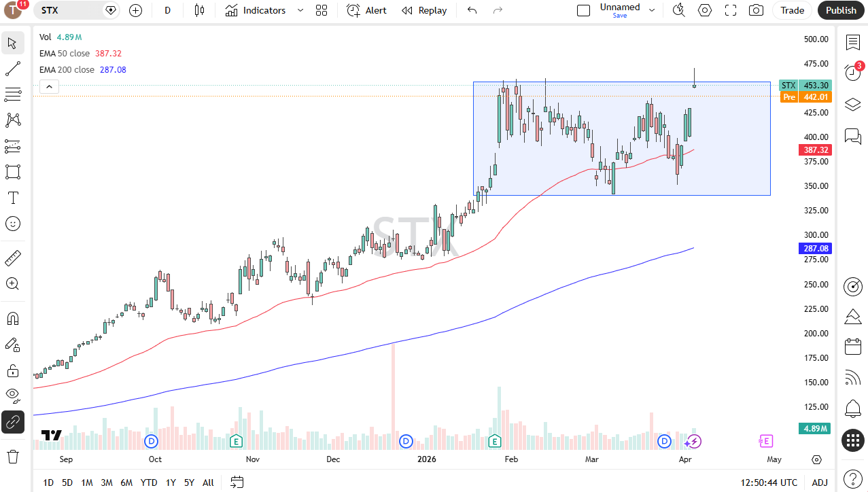Toggle the drawings link sync button
This screenshot has height=492, width=868.
pyautogui.click(x=12, y=422)
